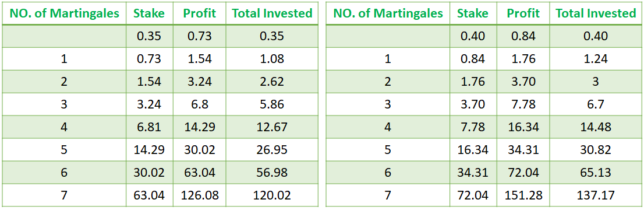This screenshot has height=210, width=644.
Task: Click the right table's profit cell 16.34
Action: tap(523, 127)
